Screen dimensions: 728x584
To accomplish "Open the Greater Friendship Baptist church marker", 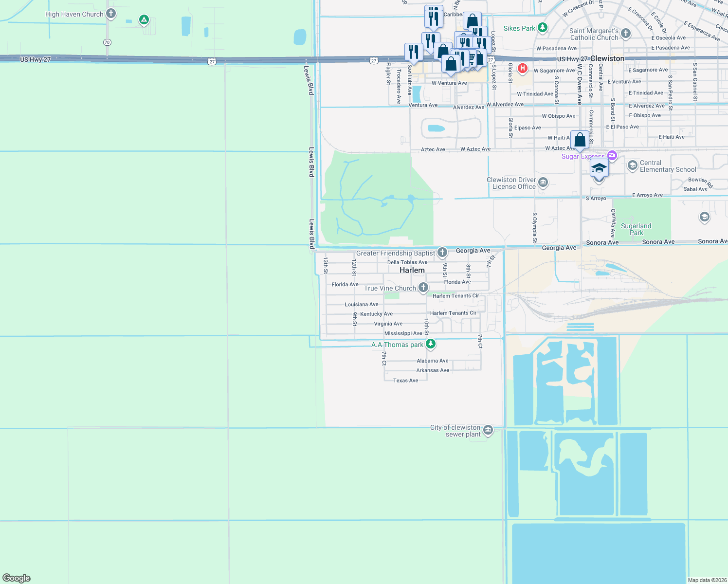I will pos(442,252).
